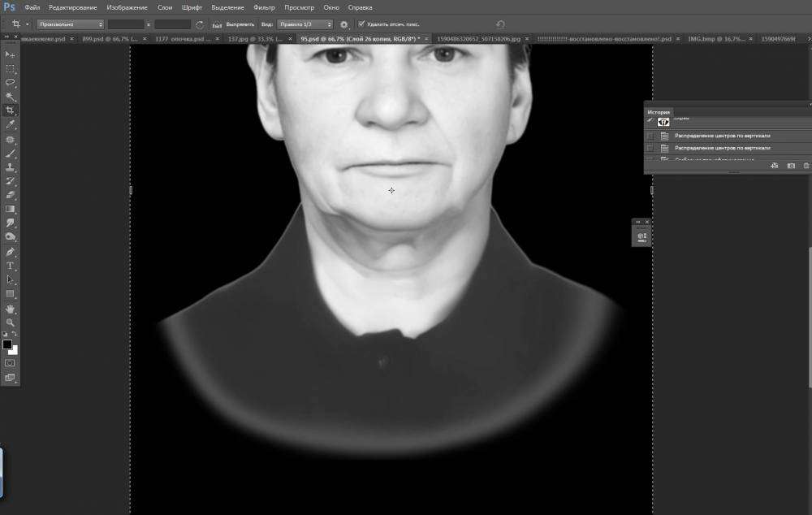
Task: Create new snapshot with camera icon
Action: [x=790, y=166]
